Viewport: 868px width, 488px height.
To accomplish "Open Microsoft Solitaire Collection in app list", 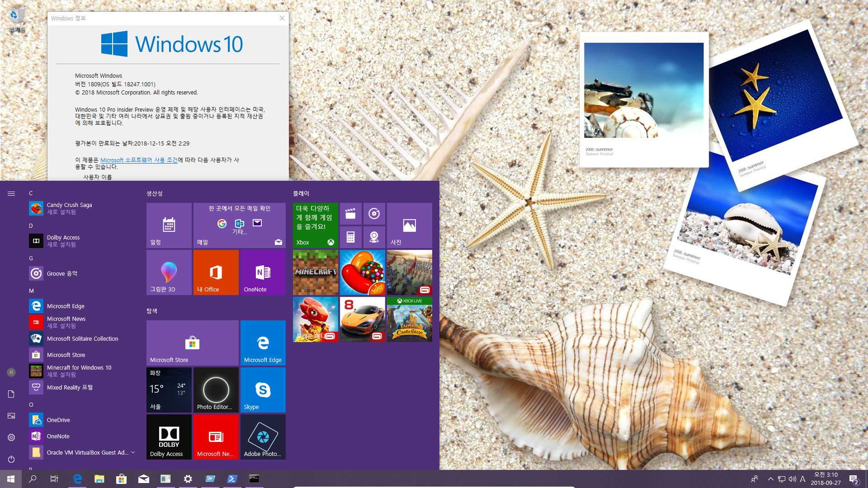I will 82,338.
